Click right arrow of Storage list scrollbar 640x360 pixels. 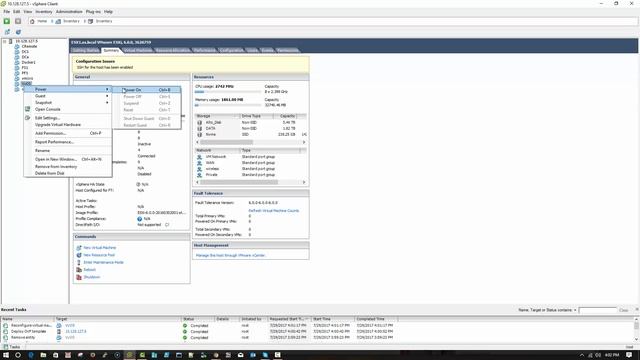[304, 142]
